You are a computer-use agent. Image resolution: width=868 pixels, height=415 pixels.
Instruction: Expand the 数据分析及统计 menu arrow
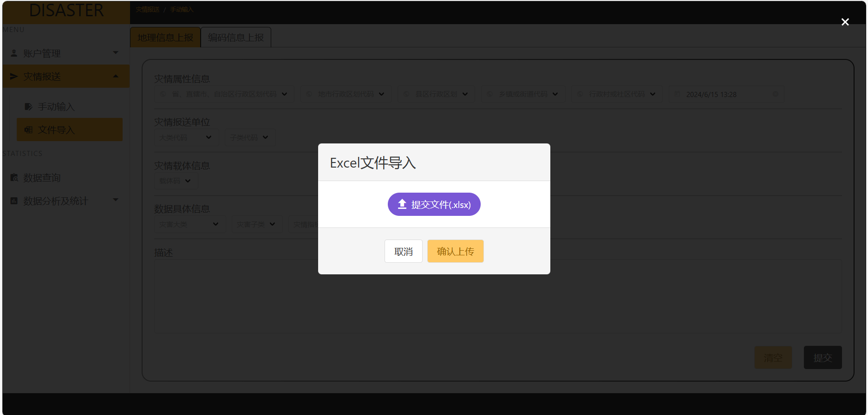coord(116,200)
